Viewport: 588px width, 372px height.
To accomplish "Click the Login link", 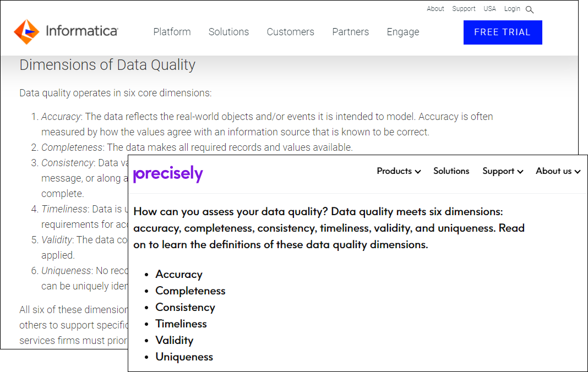I will (x=512, y=9).
